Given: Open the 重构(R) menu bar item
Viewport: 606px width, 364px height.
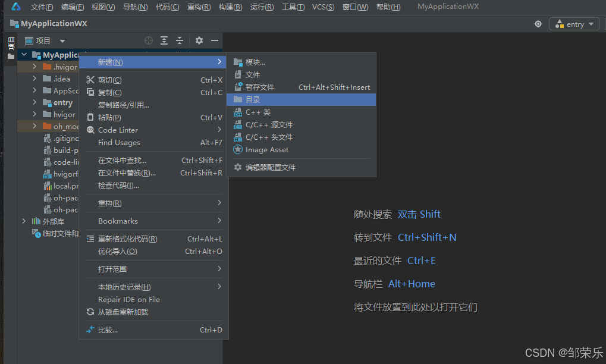Looking at the screenshot, I should click(199, 7).
